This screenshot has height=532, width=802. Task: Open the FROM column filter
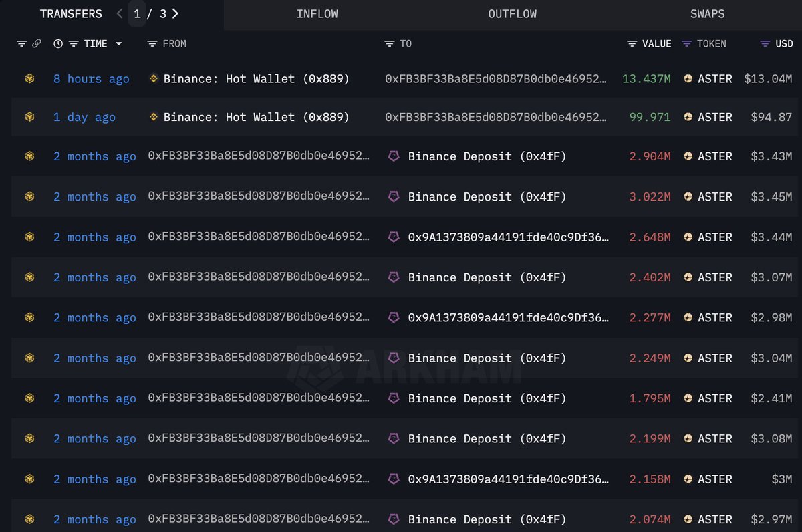pyautogui.click(x=152, y=44)
